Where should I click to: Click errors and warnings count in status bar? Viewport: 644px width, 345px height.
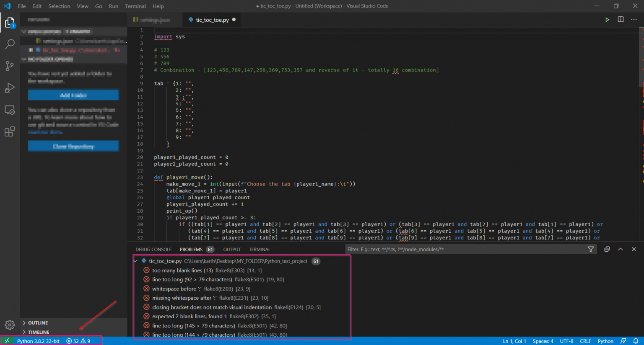[x=78, y=341]
